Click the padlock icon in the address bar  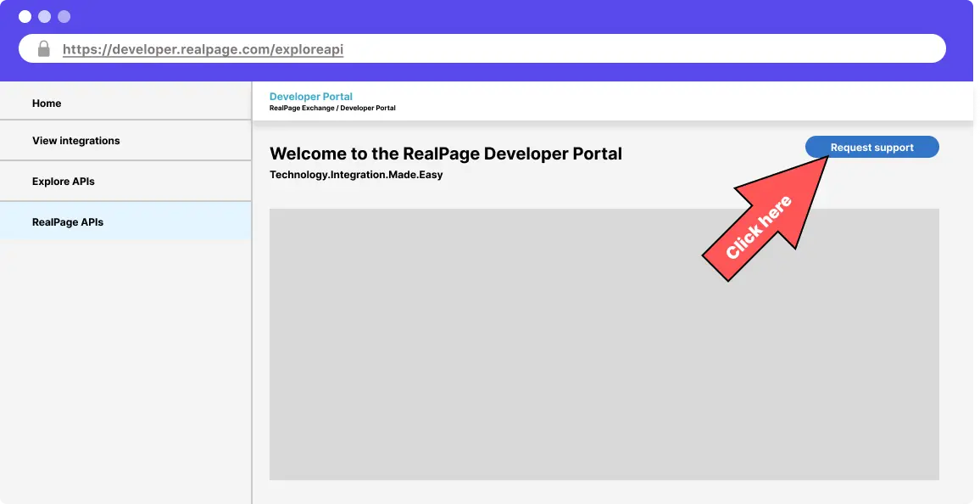pyautogui.click(x=44, y=49)
